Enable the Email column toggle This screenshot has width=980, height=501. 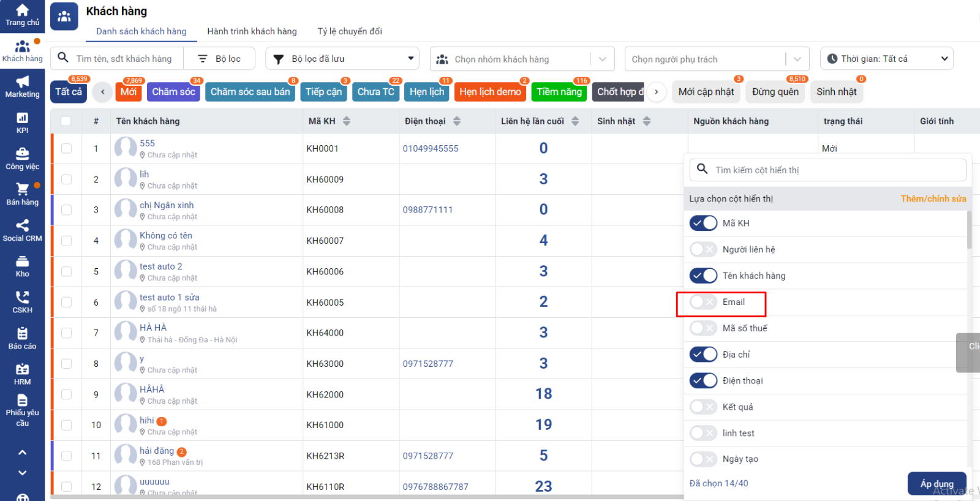point(703,302)
